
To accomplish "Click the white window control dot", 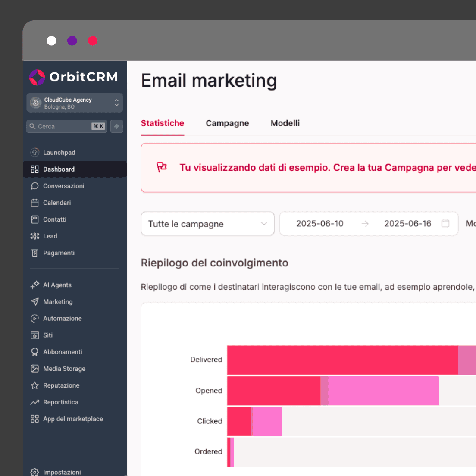I will coord(52,41).
